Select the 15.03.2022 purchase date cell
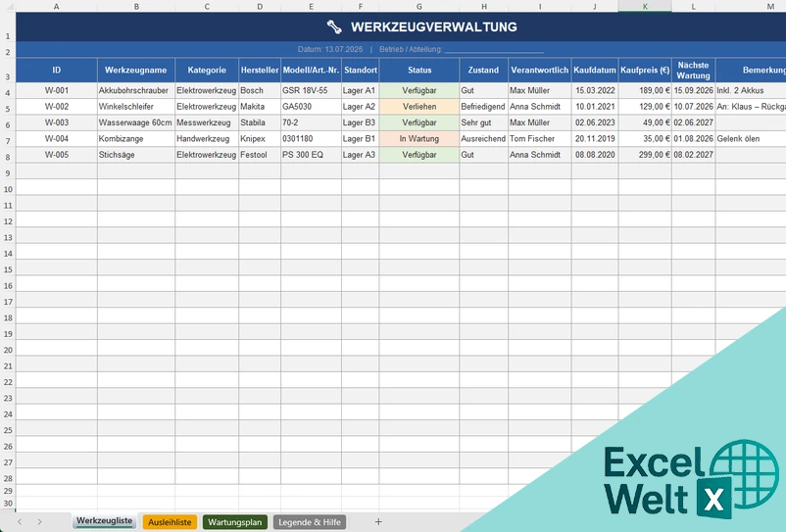This screenshot has width=786, height=532. (595, 91)
